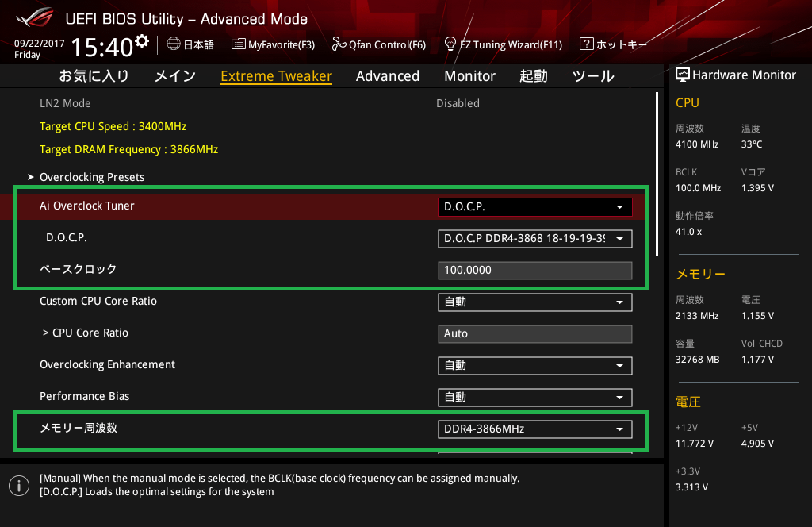This screenshot has height=527, width=812.
Task: Select the Overclocking Enhancement label
Action: 107,365
